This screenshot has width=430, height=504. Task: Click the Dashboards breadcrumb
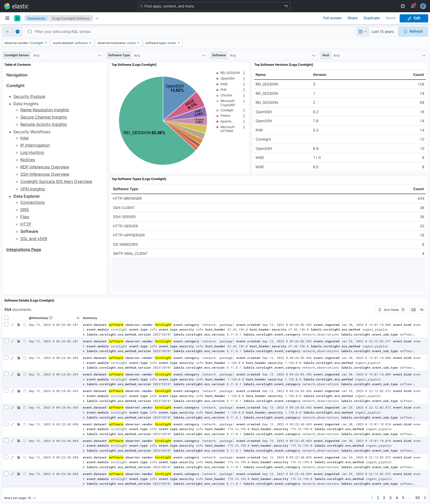point(36,18)
